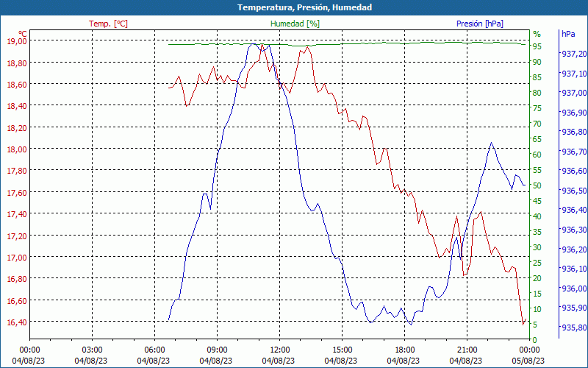Click the green '35' humidity axis value
Screen dimensions: 588x368
(537, 232)
